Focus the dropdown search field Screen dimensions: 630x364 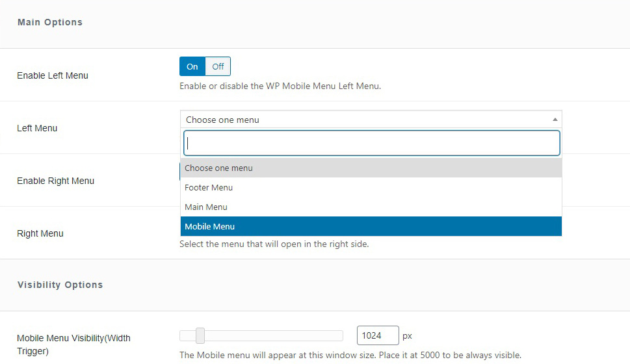pos(372,143)
